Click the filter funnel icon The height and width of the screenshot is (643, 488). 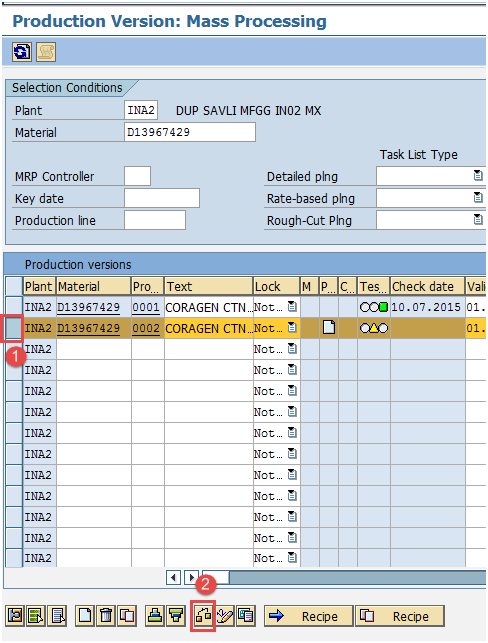coord(176,616)
